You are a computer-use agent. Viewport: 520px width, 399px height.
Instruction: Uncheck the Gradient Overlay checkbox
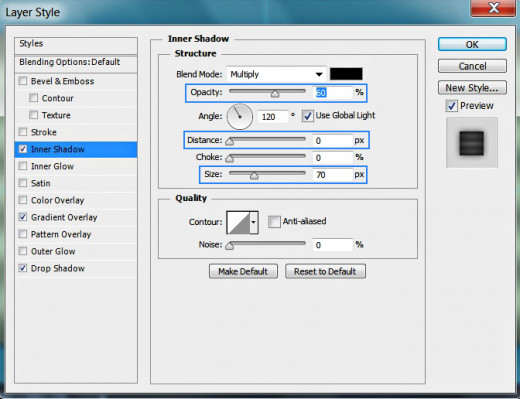tap(23, 217)
